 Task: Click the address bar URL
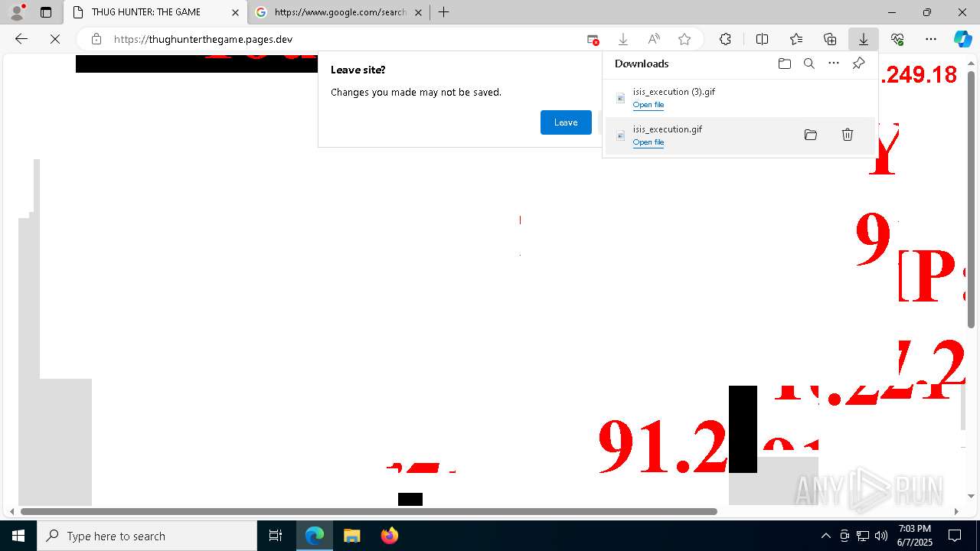203,39
